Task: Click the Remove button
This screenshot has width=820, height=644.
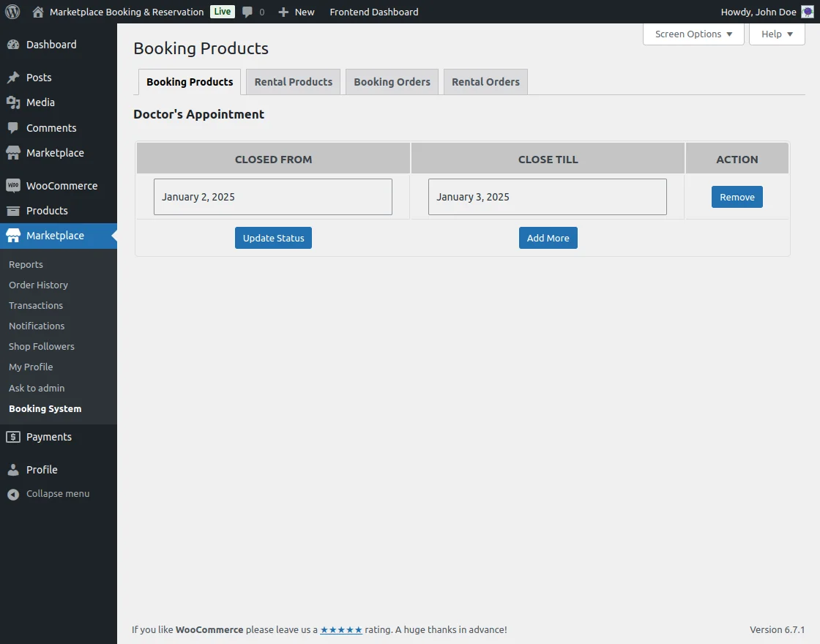Action: (737, 197)
